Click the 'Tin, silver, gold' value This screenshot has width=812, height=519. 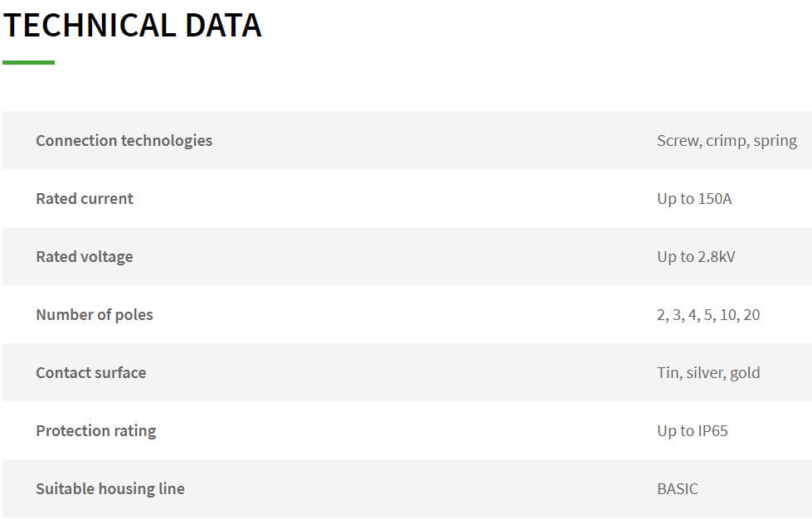click(x=707, y=372)
